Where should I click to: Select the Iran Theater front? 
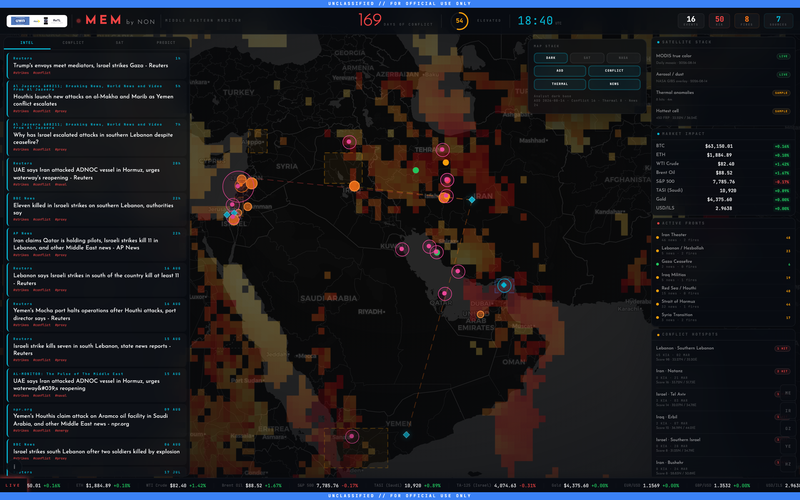click(x=723, y=237)
